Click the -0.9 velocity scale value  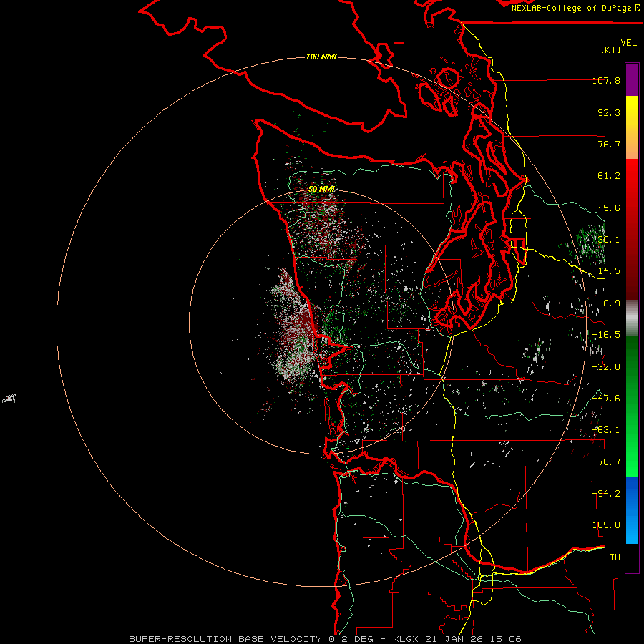coord(609,303)
